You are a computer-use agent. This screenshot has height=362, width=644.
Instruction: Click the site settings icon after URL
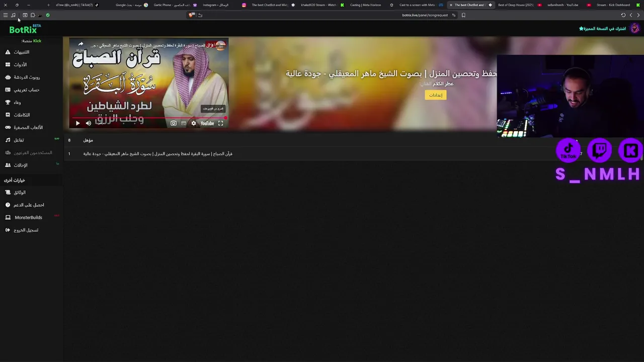454,15
